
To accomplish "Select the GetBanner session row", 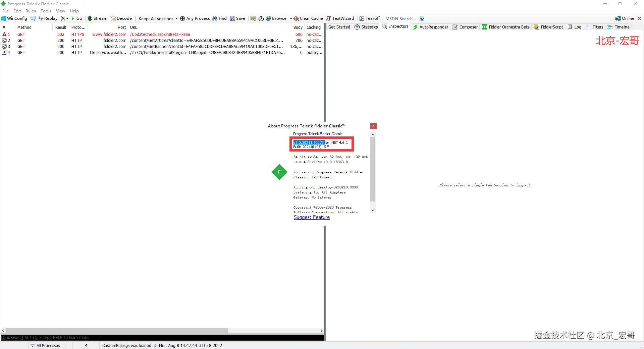I will (x=162, y=46).
